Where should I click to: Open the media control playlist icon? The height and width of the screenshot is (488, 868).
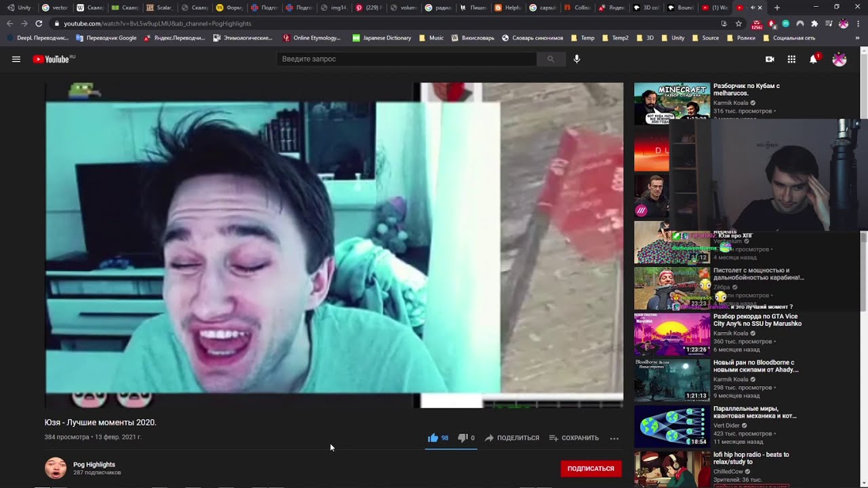point(829,23)
